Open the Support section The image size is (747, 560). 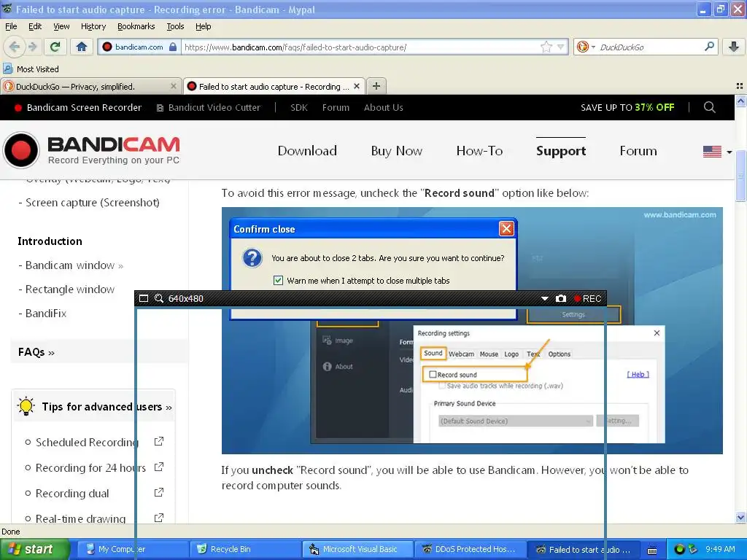tap(561, 150)
